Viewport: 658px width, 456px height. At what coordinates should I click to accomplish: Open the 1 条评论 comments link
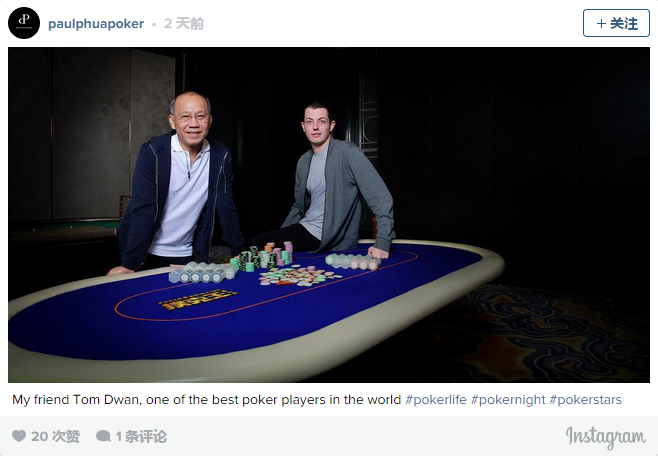pos(141,436)
